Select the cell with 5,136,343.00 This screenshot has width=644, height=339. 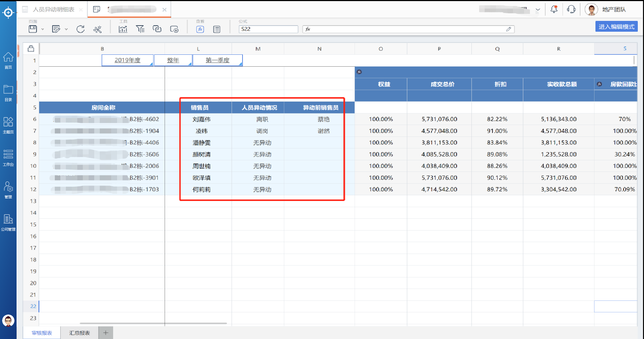[559, 119]
